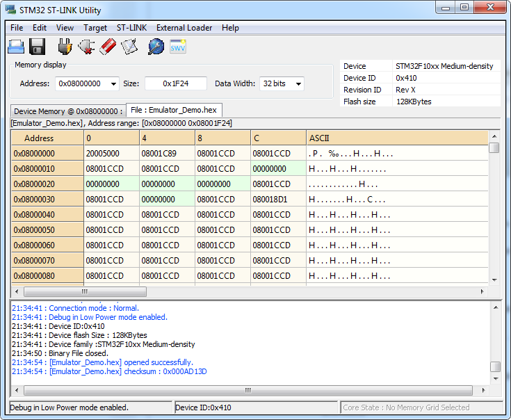The image size is (511, 420).
Task: Connect to target using plug icon
Action: [x=65, y=47]
